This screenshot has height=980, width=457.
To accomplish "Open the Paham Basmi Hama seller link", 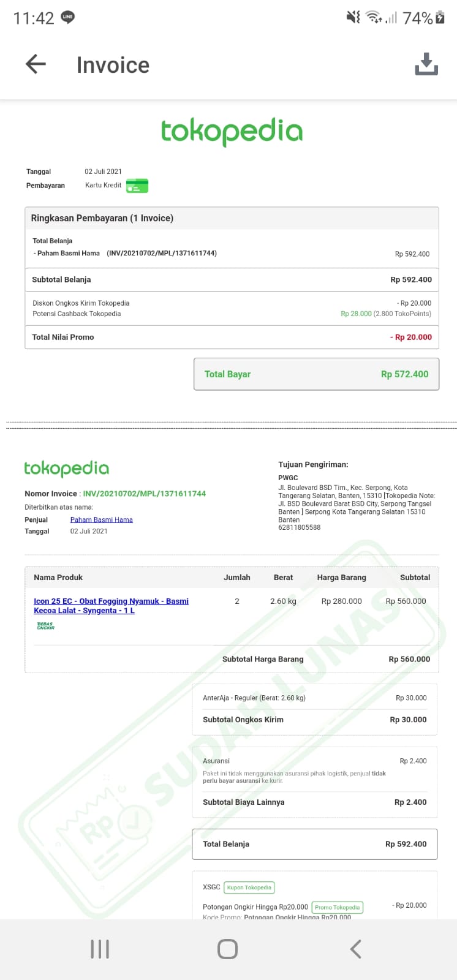I will pos(101,520).
